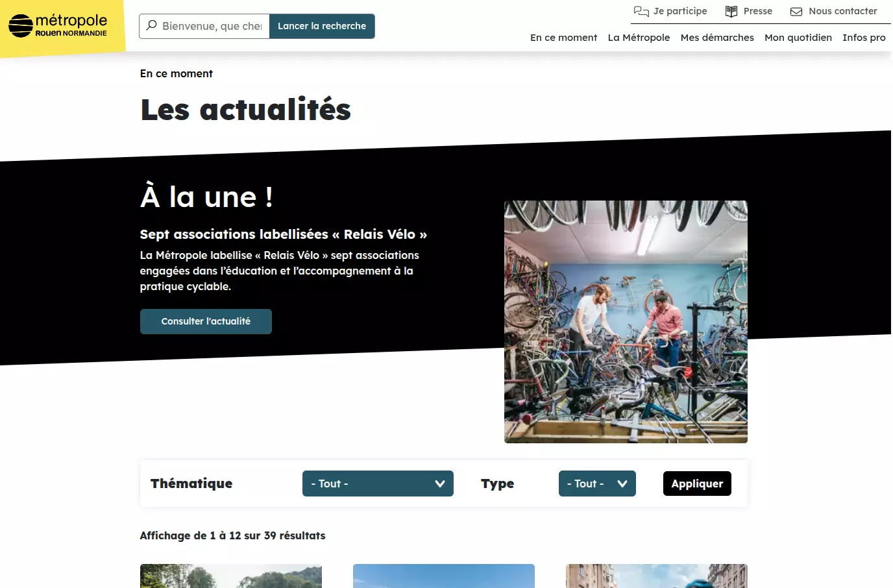Expand the Thématique dropdown chevron
The width and height of the screenshot is (893, 588).
click(x=440, y=484)
